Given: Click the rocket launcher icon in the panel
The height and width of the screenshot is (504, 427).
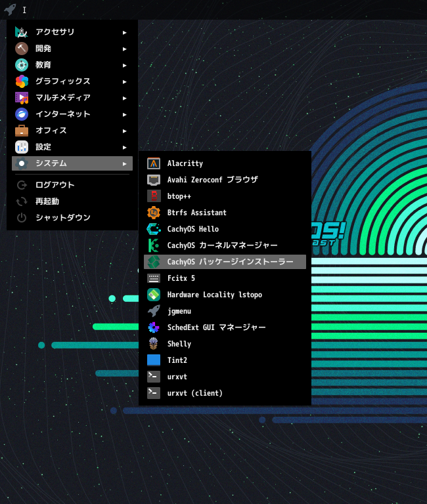Looking at the screenshot, I should pyautogui.click(x=10, y=9).
